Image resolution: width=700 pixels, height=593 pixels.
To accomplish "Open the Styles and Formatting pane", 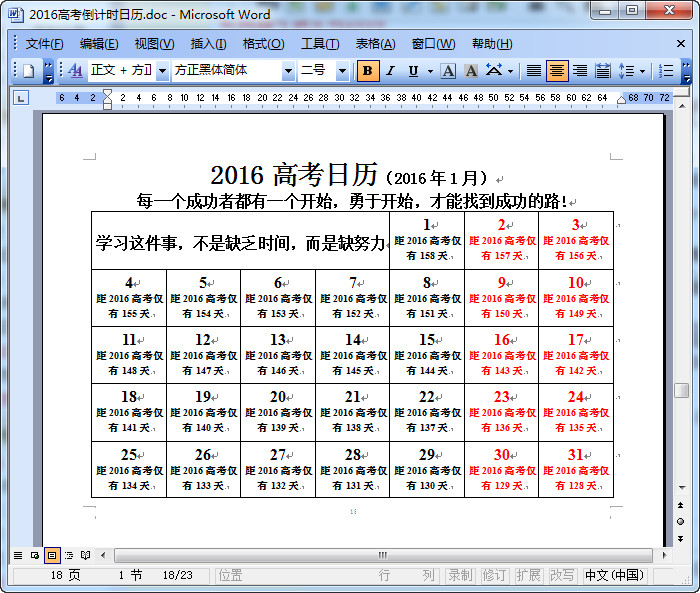I will [75, 71].
